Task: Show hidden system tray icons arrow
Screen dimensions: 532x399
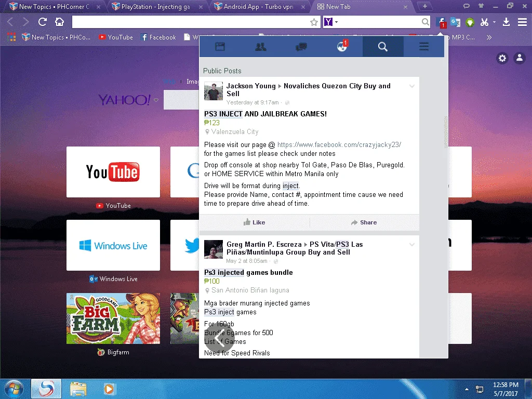Action: (x=467, y=389)
